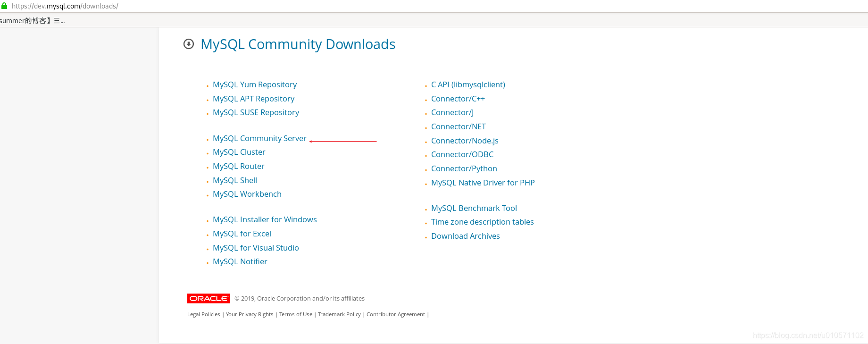This screenshot has width=868, height=344.
Task: Open Connector/J link
Action: click(x=452, y=112)
